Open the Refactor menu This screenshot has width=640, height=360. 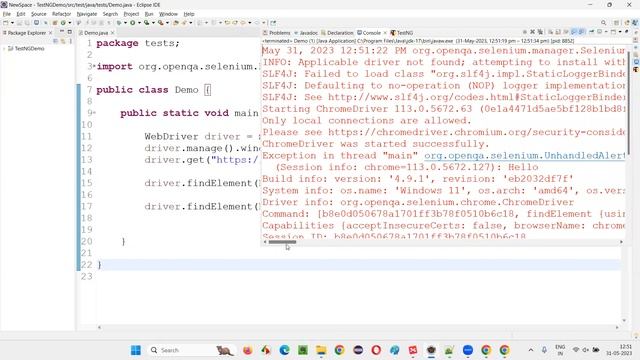point(61,14)
